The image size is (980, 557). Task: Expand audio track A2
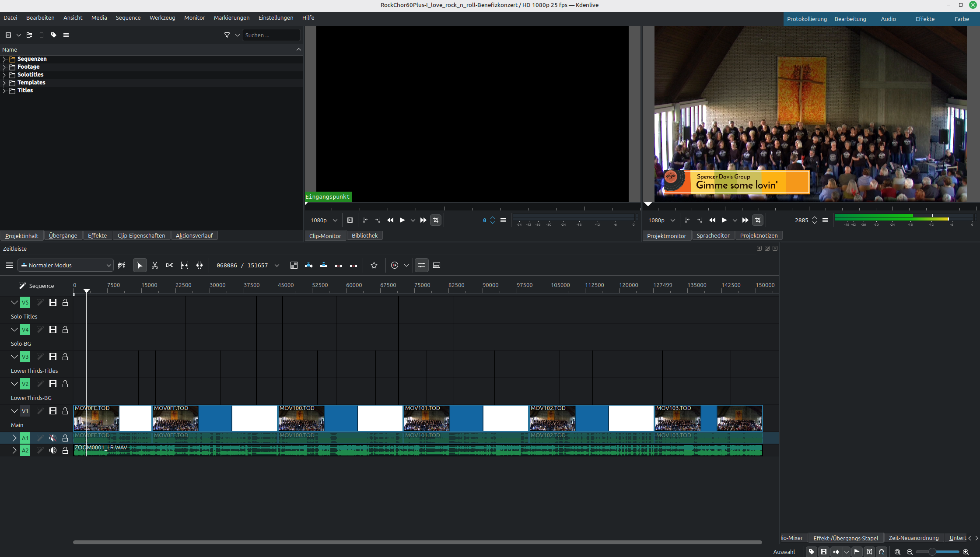point(14,450)
